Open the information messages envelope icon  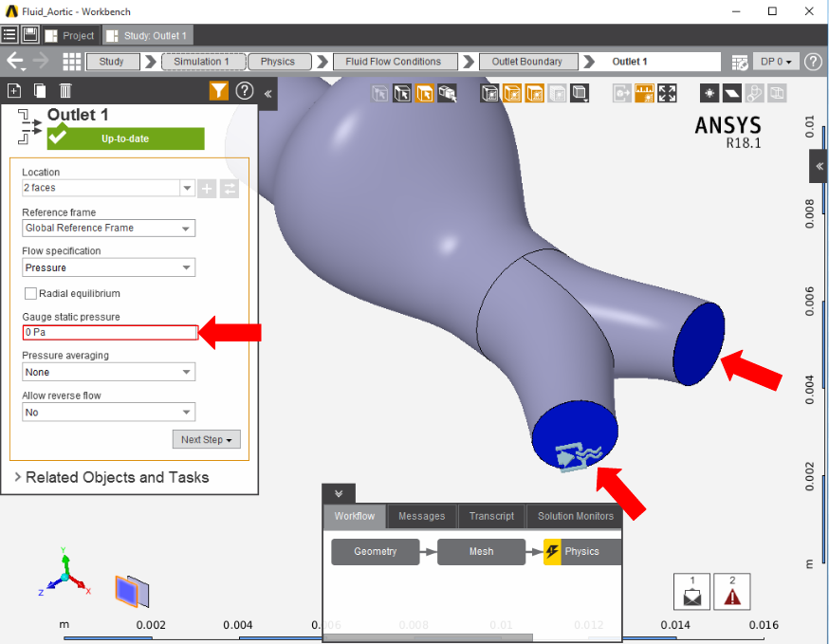coord(692,592)
